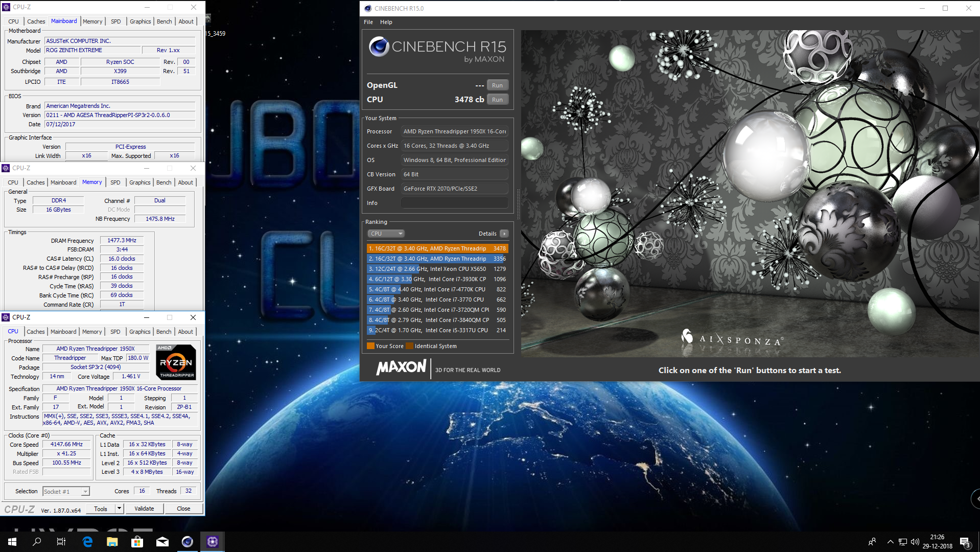Switch to CPU-Z taskbar icon

point(213,542)
